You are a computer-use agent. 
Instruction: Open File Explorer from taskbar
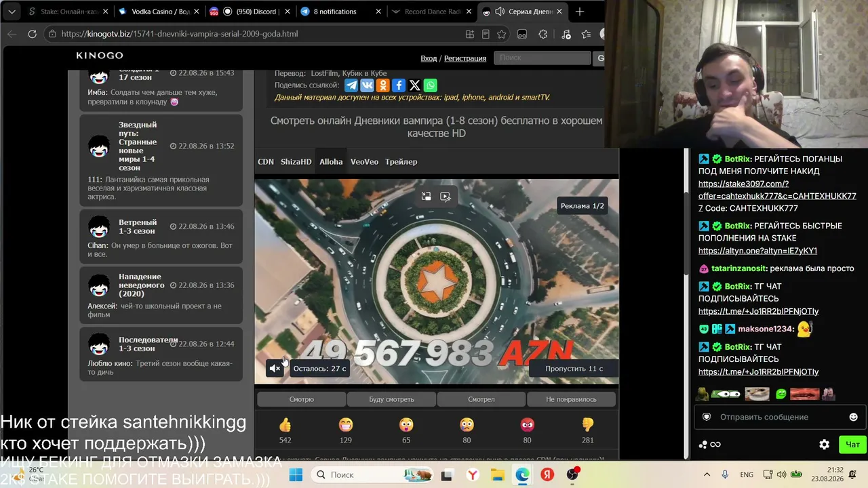pyautogui.click(x=497, y=475)
